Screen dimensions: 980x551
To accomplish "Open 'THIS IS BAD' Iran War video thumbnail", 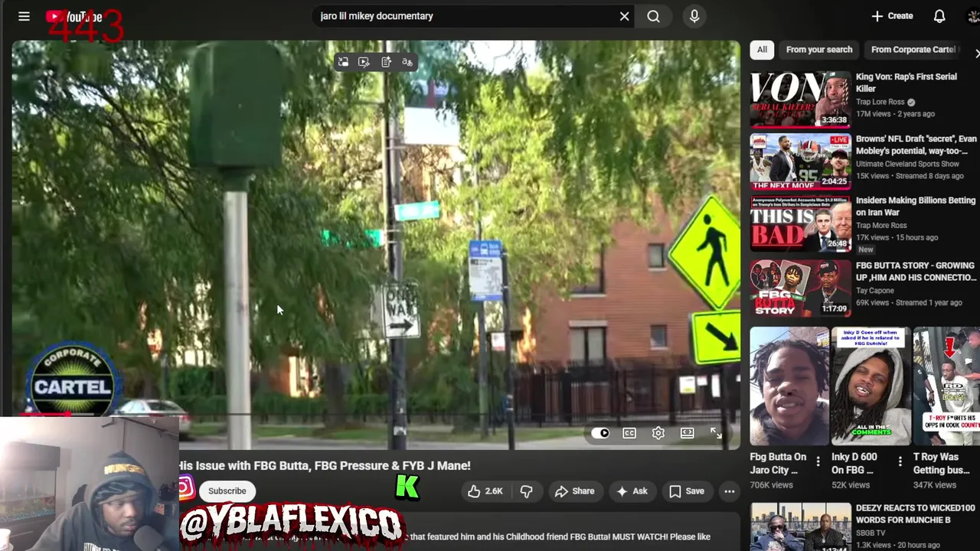I will (800, 224).
